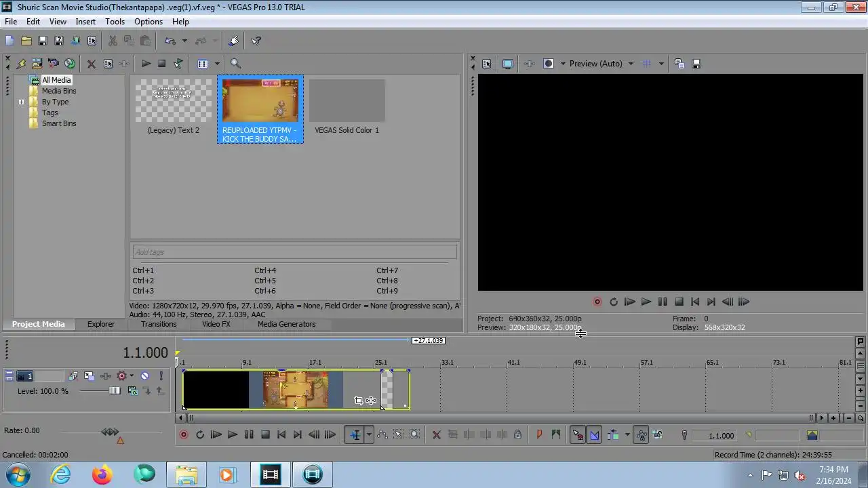Switch to the Transitions tab
Viewport: 868px width, 488px height.
coord(159,324)
